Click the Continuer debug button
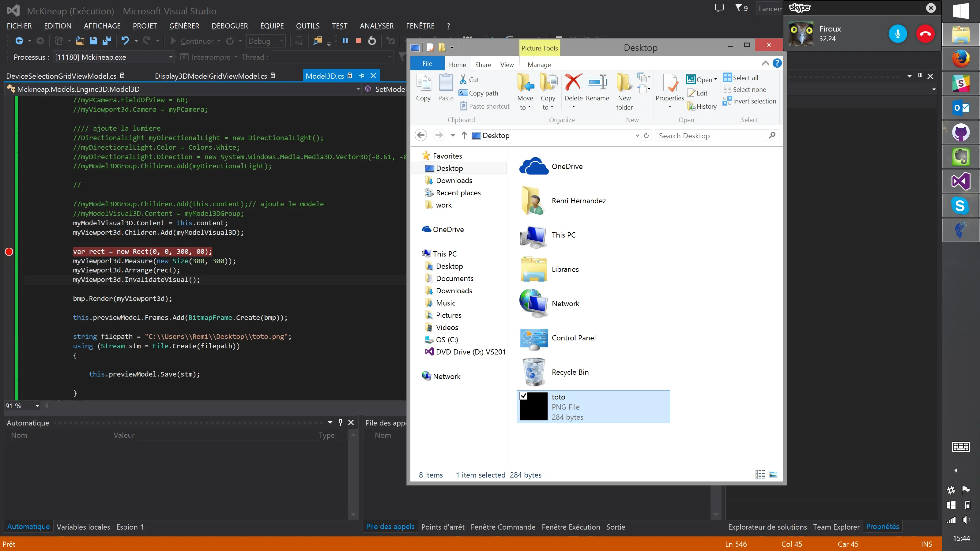This screenshot has width=980, height=551. (192, 41)
